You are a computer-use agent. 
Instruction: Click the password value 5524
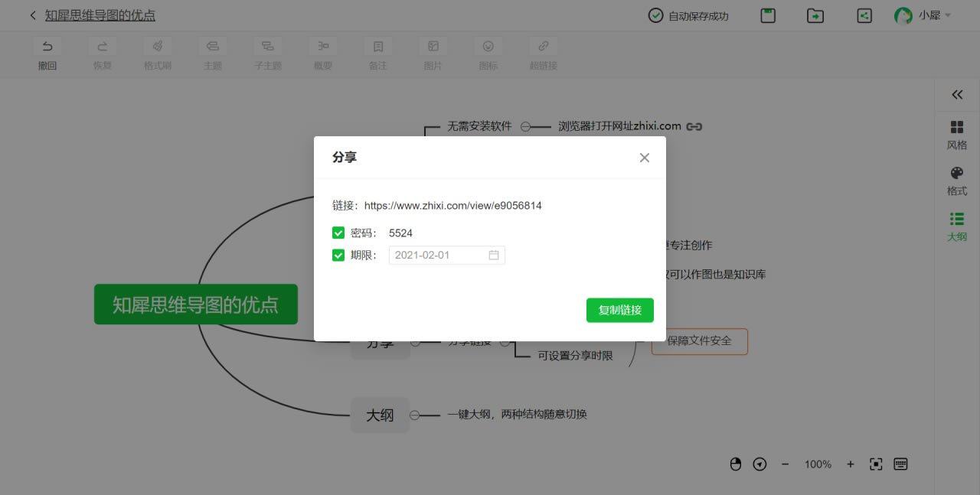coord(400,233)
